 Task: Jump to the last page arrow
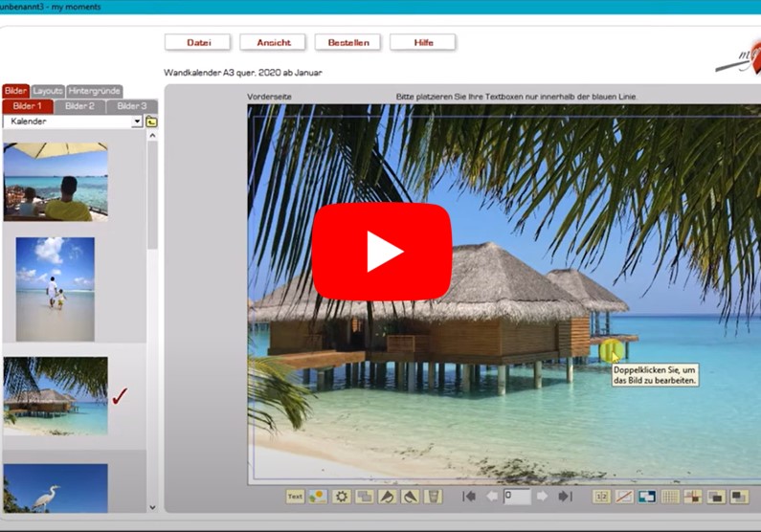click(566, 497)
